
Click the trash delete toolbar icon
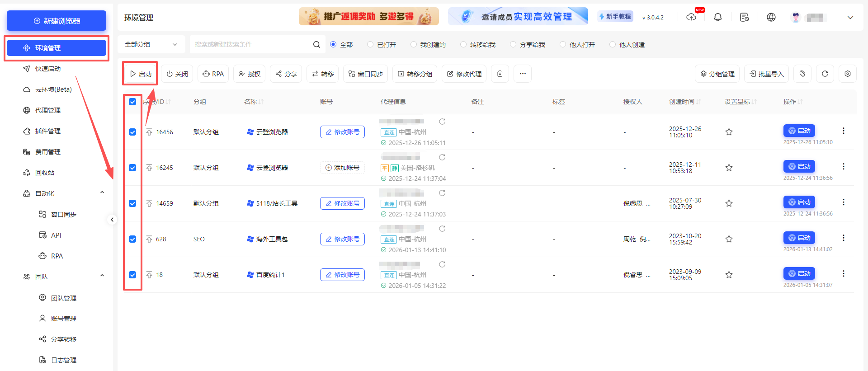[x=500, y=74]
